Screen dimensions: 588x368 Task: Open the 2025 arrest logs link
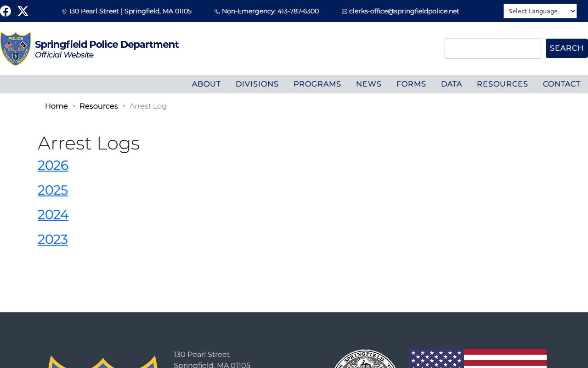click(x=53, y=190)
